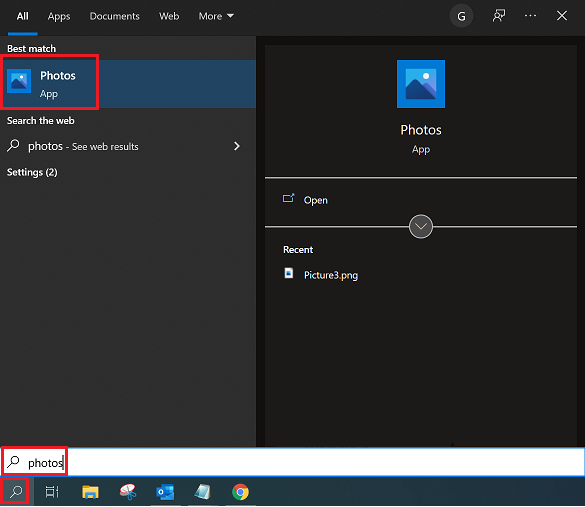Switch to the Documents tab
Viewport: 585px width, 507px height.
pyautogui.click(x=115, y=16)
